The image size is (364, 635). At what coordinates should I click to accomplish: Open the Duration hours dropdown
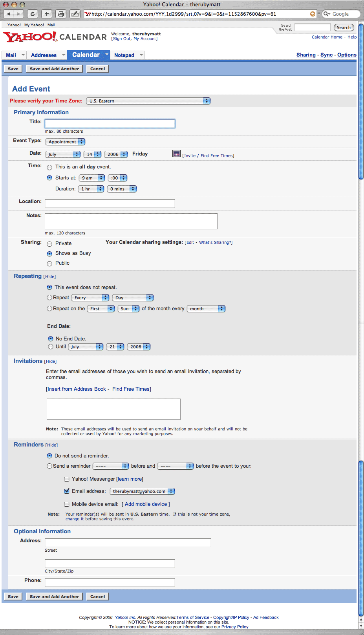pyautogui.click(x=91, y=189)
